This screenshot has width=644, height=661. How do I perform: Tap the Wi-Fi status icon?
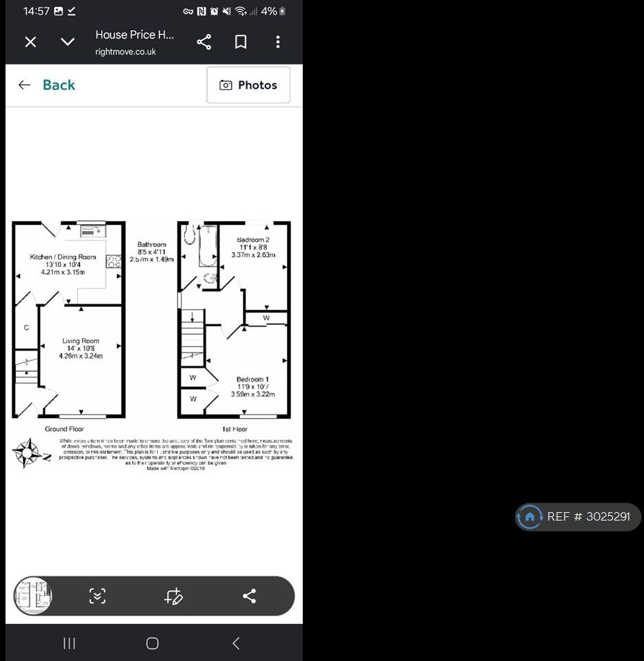pyautogui.click(x=241, y=12)
